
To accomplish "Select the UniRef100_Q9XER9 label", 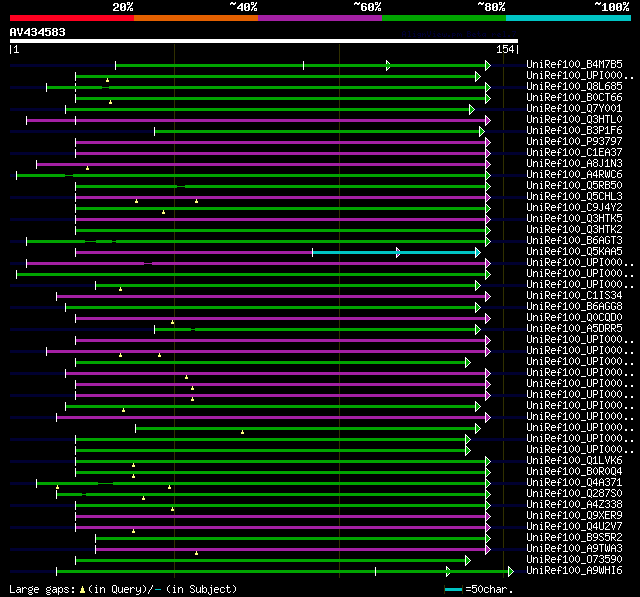I will 574,516.
